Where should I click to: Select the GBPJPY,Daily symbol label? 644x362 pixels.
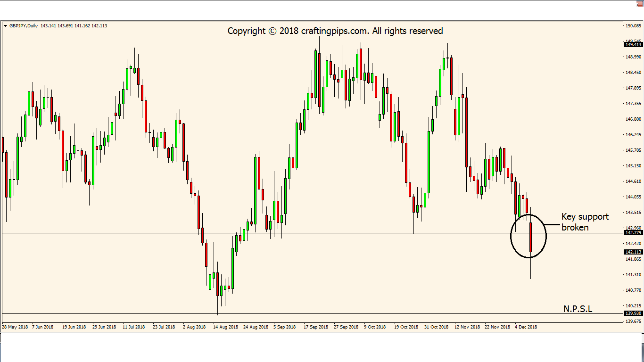(x=24, y=26)
